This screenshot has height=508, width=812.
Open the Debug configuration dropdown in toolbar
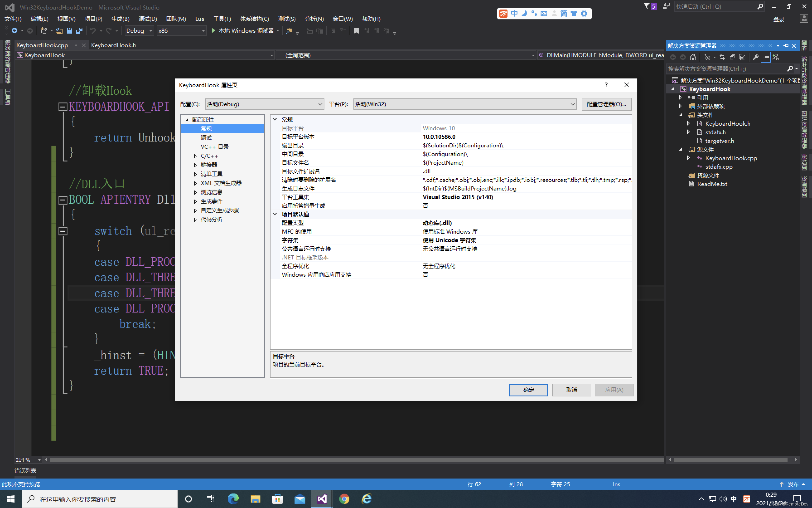point(139,31)
